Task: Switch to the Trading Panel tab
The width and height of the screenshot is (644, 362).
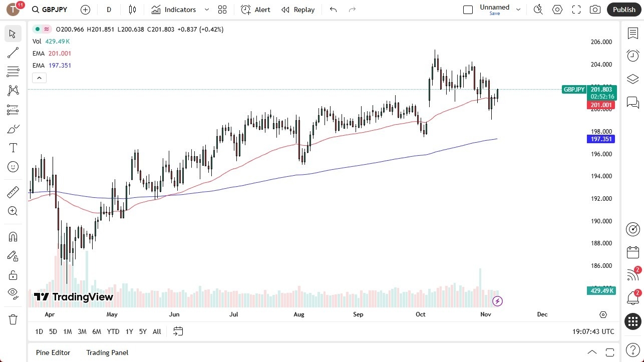Action: coord(107,352)
